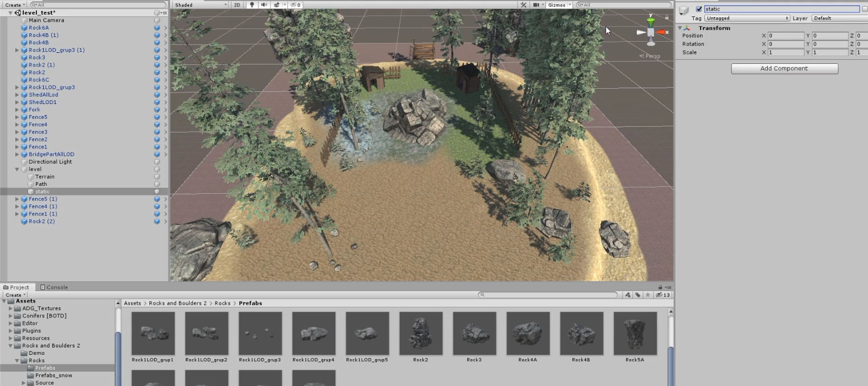Toggle visibility marker for Rock3 row
This screenshot has height=386, width=868.
[x=157, y=58]
